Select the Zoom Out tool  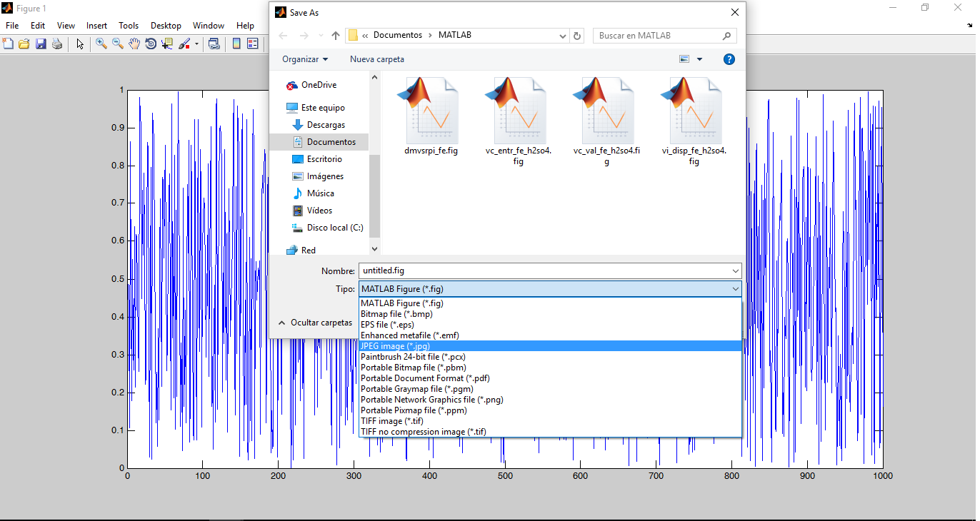(x=116, y=44)
